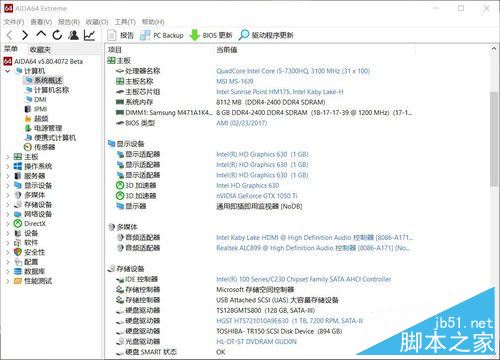Click the 配置 icon in sidebar tree

18,262
